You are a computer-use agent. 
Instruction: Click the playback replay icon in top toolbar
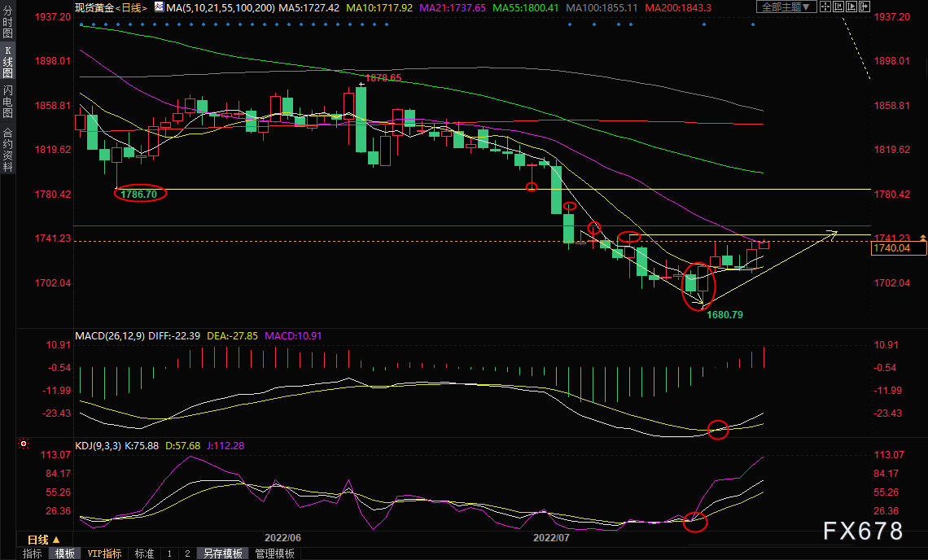(851, 7)
